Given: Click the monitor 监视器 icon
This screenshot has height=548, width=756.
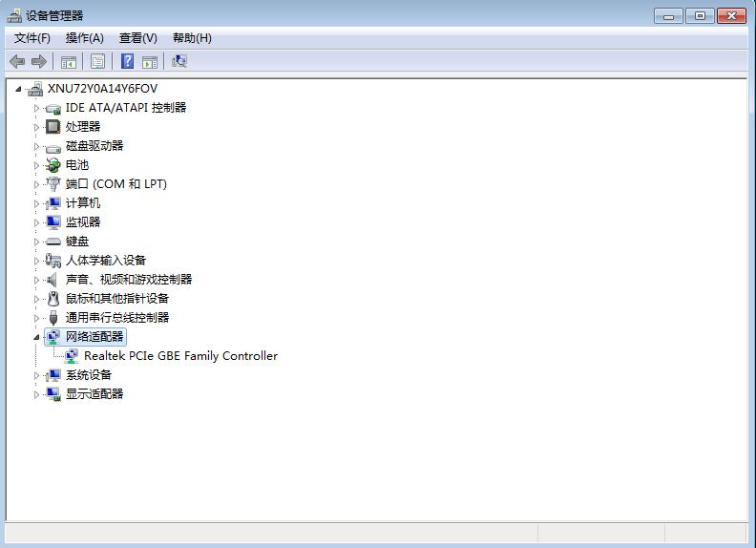Looking at the screenshot, I should (x=53, y=222).
